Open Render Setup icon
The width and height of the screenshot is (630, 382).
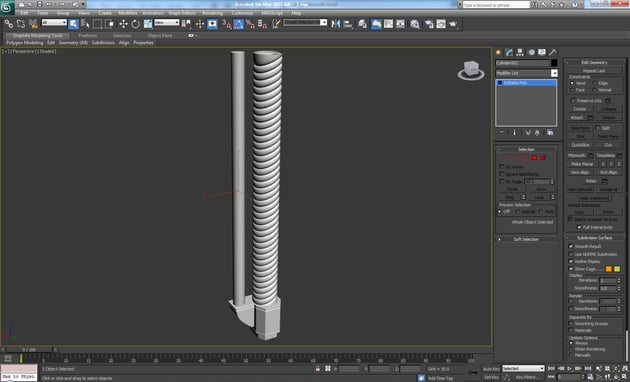click(x=429, y=24)
